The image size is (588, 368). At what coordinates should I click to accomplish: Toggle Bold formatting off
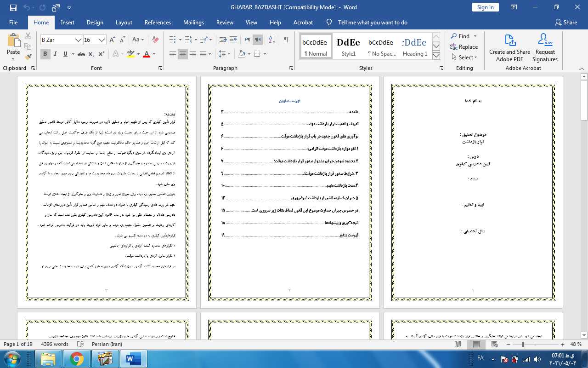point(45,54)
